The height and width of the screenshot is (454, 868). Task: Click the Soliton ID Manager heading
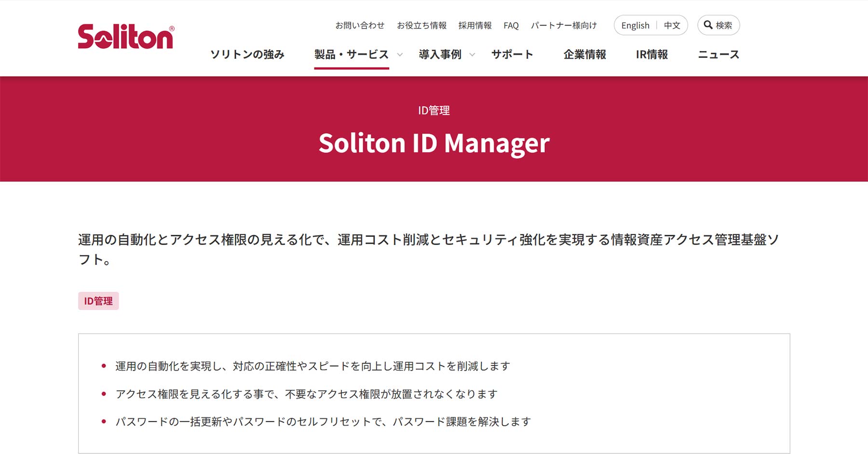pos(434,143)
